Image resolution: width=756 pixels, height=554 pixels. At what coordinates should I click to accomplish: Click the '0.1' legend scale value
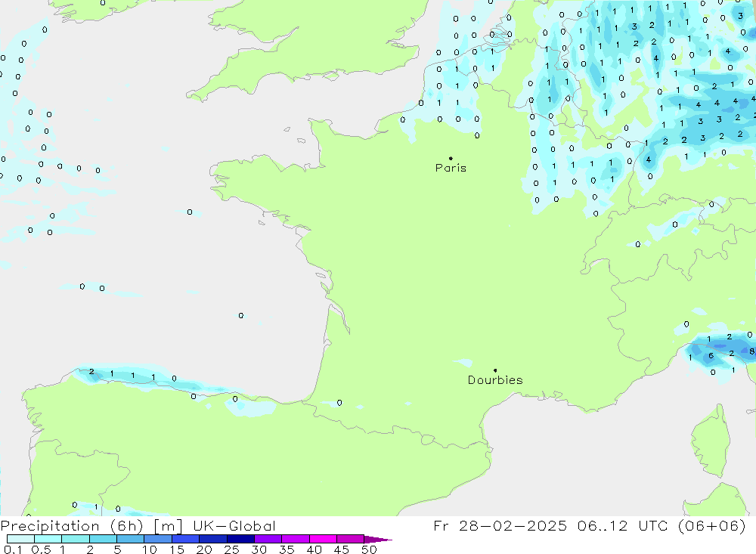[13, 549]
